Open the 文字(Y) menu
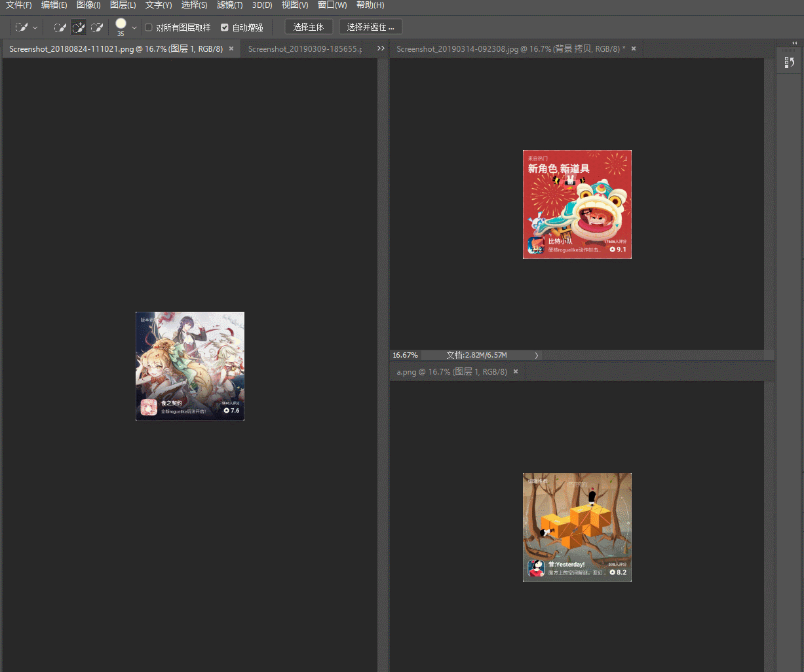 pos(159,5)
